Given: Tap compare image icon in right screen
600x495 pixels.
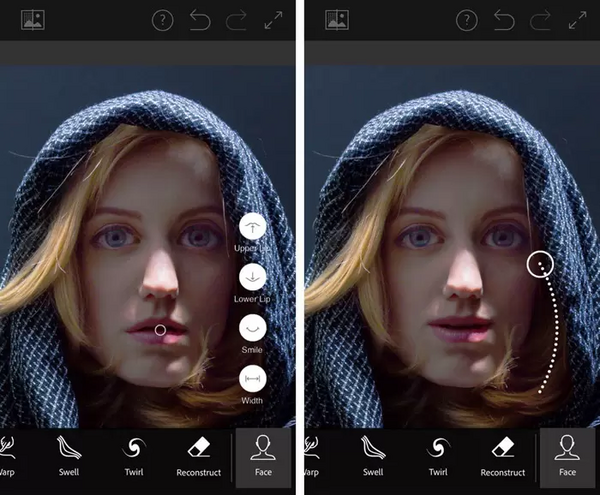Looking at the screenshot, I should click(337, 20).
